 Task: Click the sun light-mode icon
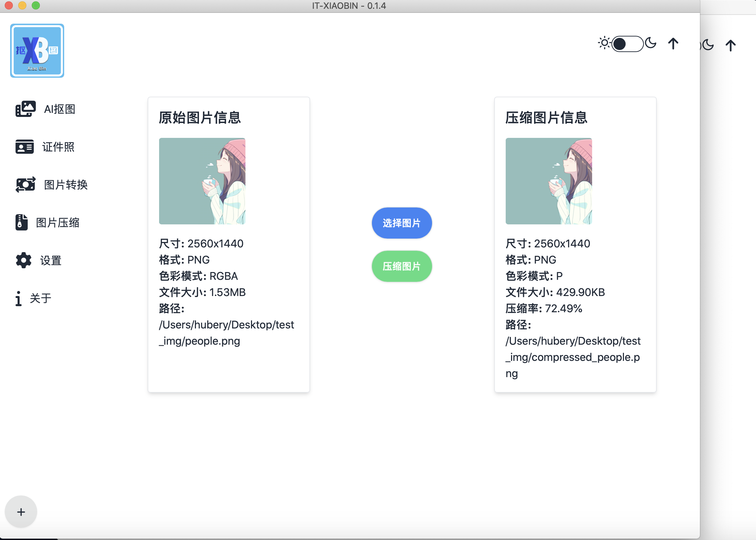pos(604,43)
